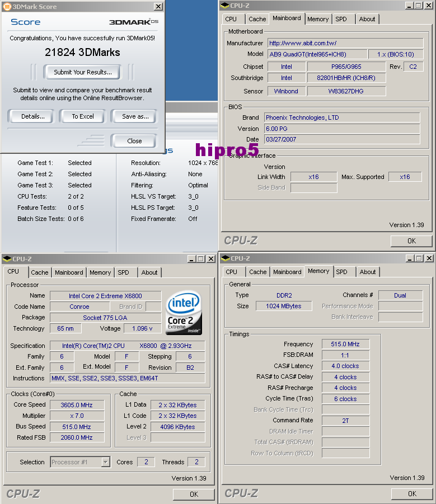This screenshot has width=436, height=504.
Task: Click the Intel Core 2 Extreme X6800 name field
Action: coord(105,296)
